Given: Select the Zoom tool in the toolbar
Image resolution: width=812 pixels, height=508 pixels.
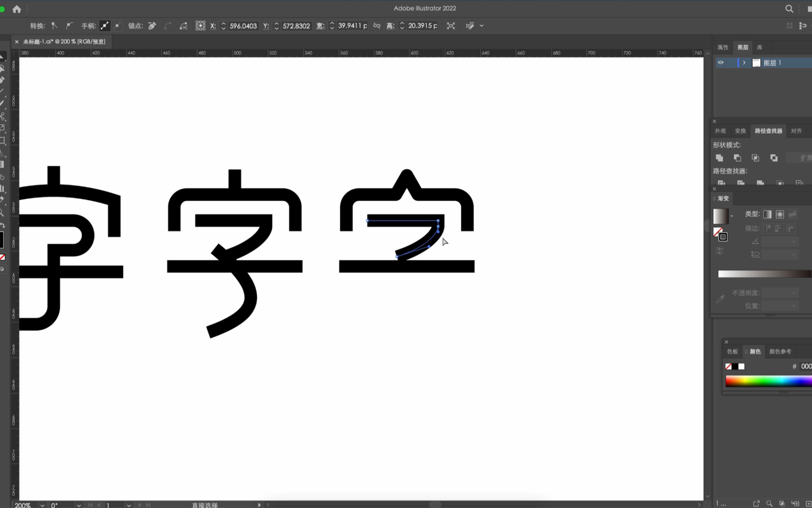Looking at the screenshot, I should tap(2, 213).
